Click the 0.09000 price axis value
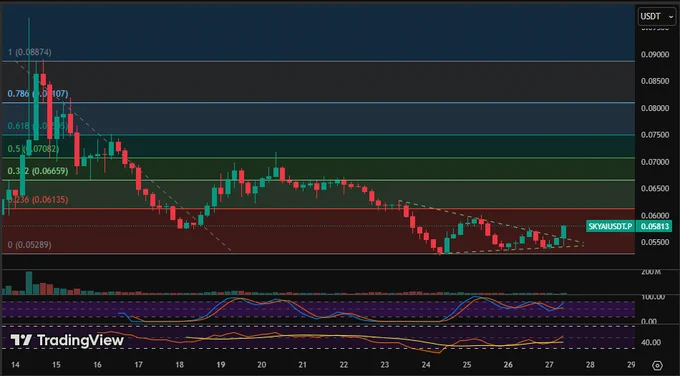Image resolution: width=680 pixels, height=376 pixels. 655,55
